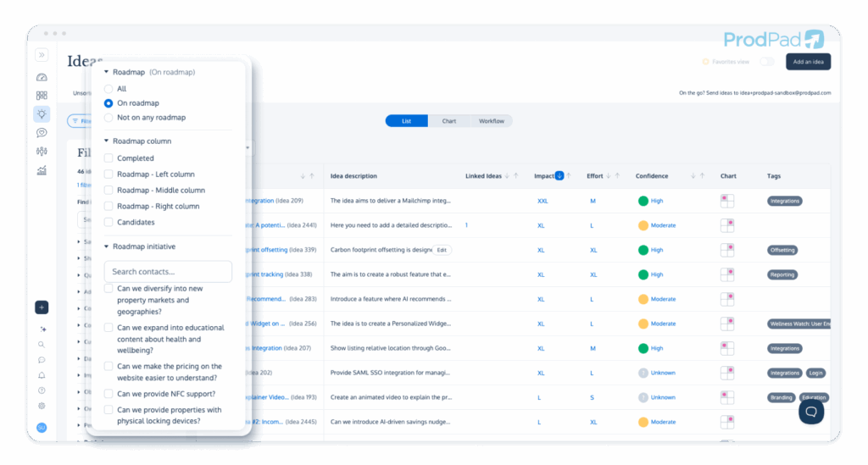Click the Edit button on Carbon footprint offsetting row

(442, 250)
